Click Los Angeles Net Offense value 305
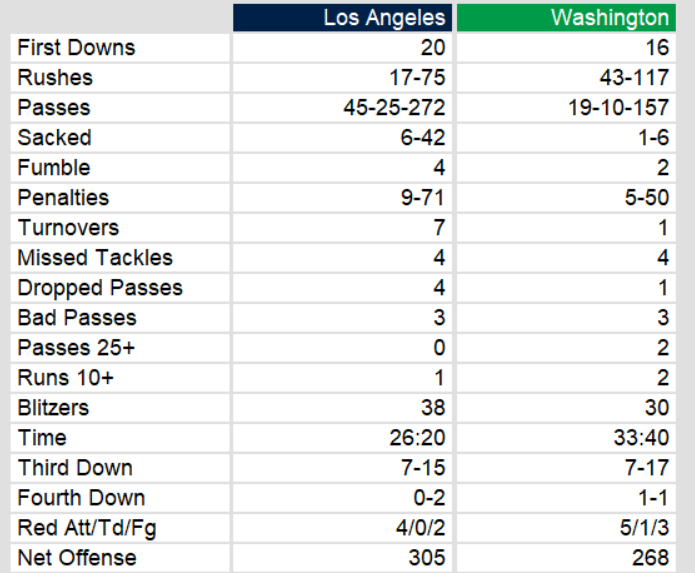The width and height of the screenshot is (695, 573). click(x=428, y=558)
